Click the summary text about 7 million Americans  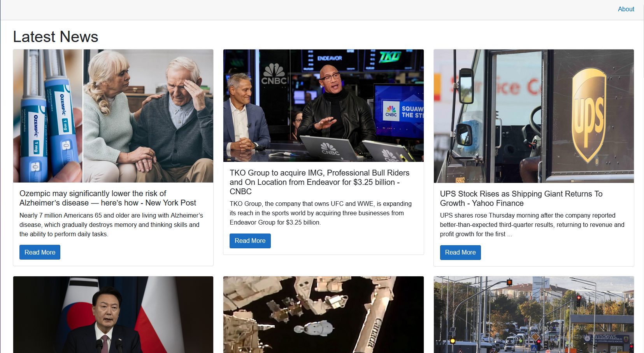tap(111, 225)
